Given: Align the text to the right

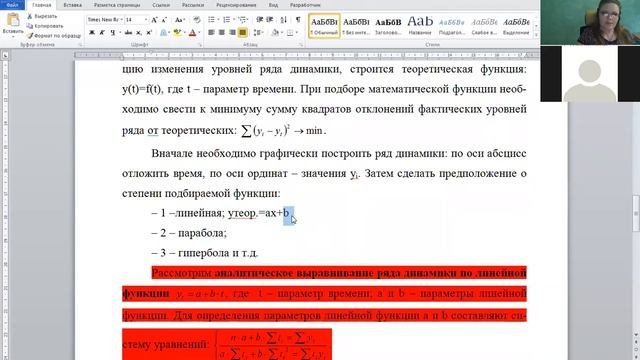Looking at the screenshot, I should click(232, 33).
